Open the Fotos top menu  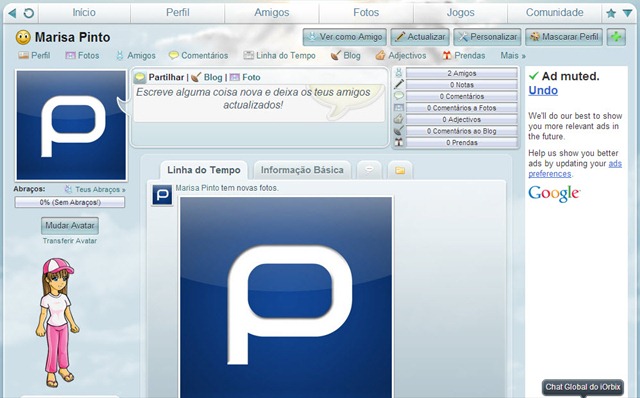pyautogui.click(x=366, y=13)
